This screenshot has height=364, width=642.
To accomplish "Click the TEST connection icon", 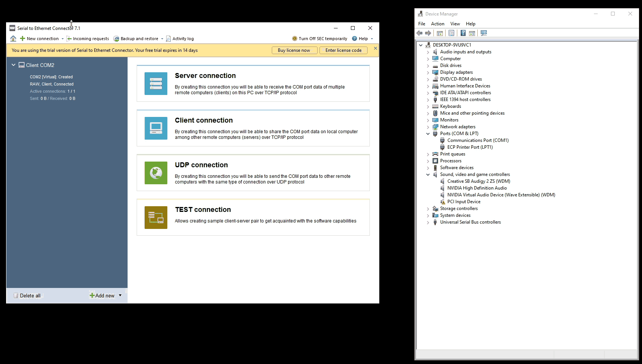I will click(x=156, y=218).
